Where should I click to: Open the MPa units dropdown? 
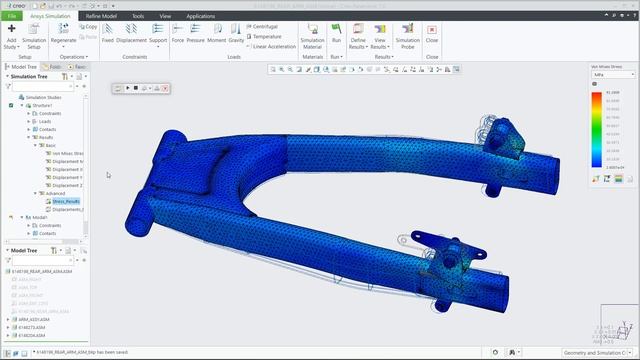[x=613, y=75]
